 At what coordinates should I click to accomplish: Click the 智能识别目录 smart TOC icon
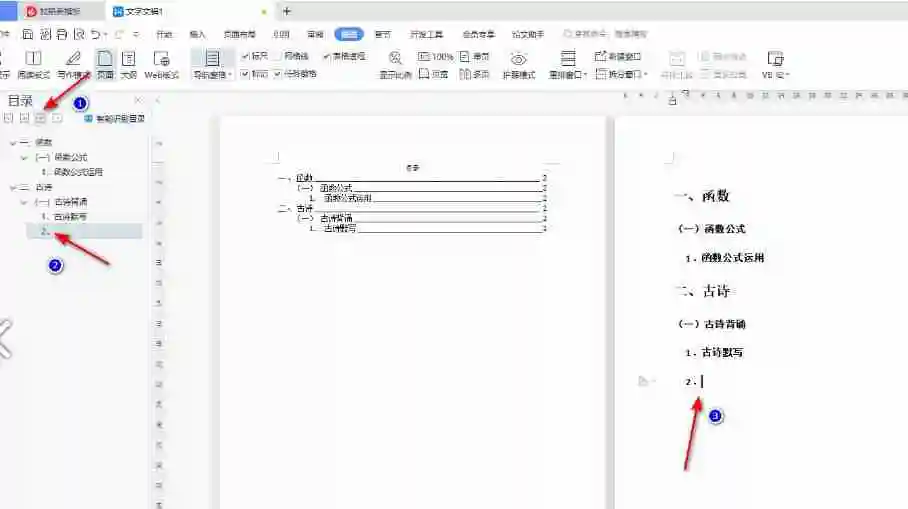(x=89, y=118)
